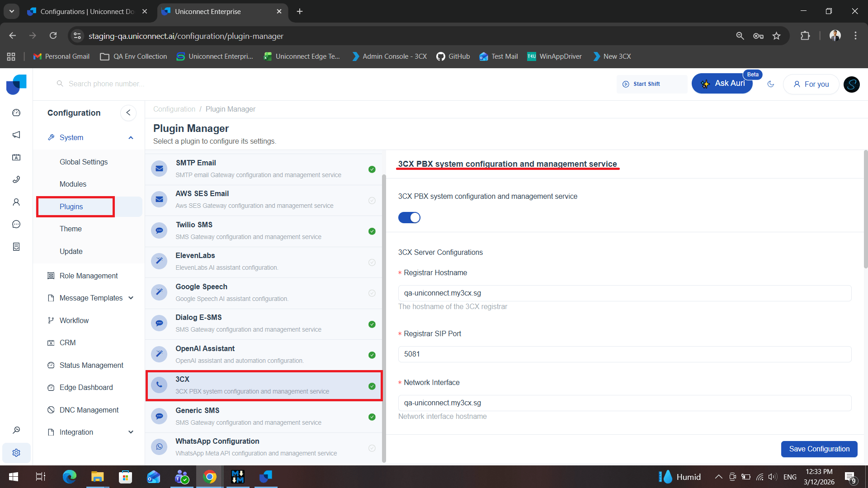Toggle dark mode moon icon

pyautogui.click(x=771, y=84)
